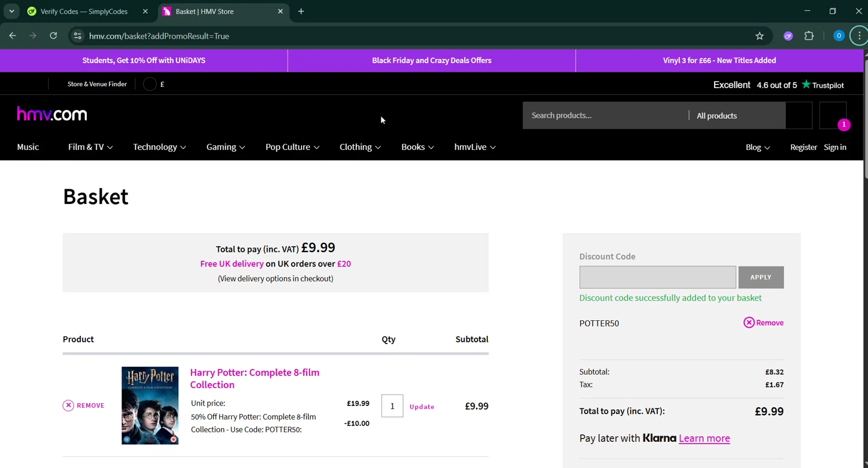
Task: Open Chrome's three-dot menu
Action: tap(859, 36)
